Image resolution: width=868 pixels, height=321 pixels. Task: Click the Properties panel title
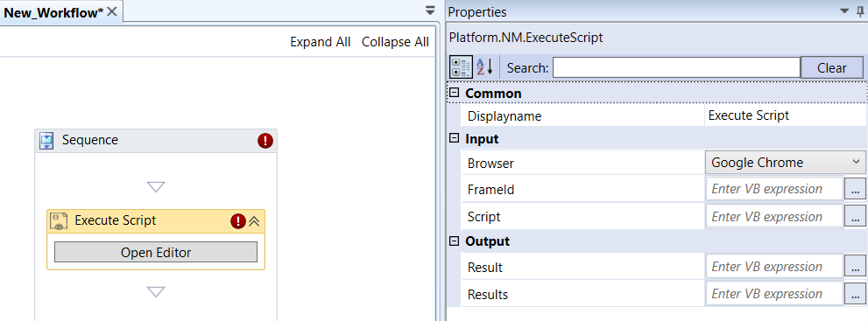(x=476, y=11)
